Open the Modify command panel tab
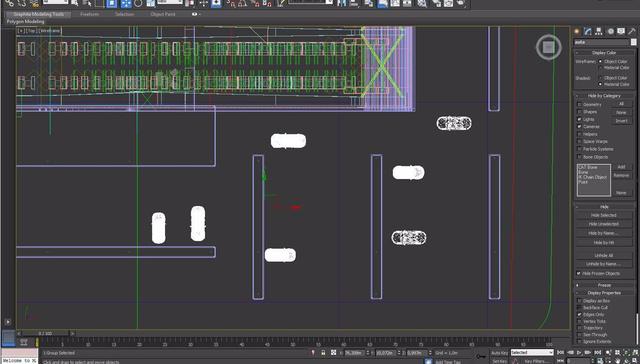 tap(588, 31)
